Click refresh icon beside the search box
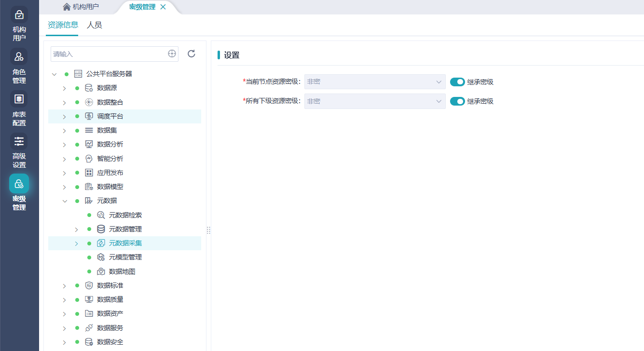644x351 pixels. pos(192,54)
